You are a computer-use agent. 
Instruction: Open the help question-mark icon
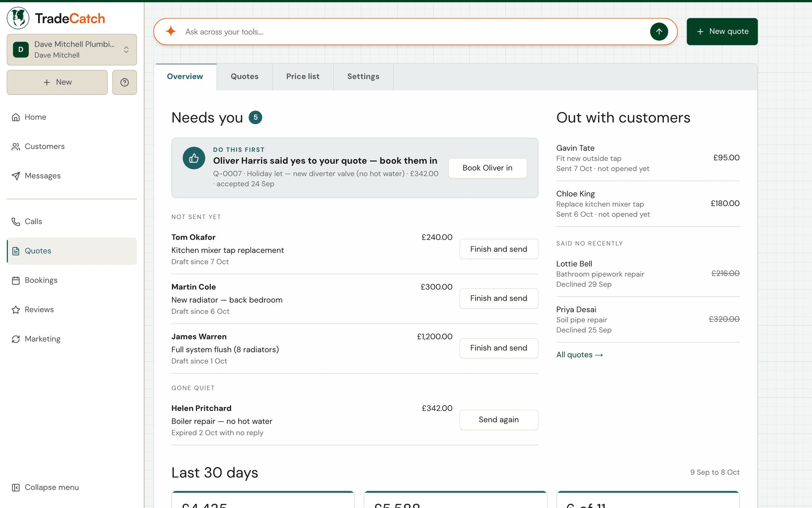pos(125,82)
